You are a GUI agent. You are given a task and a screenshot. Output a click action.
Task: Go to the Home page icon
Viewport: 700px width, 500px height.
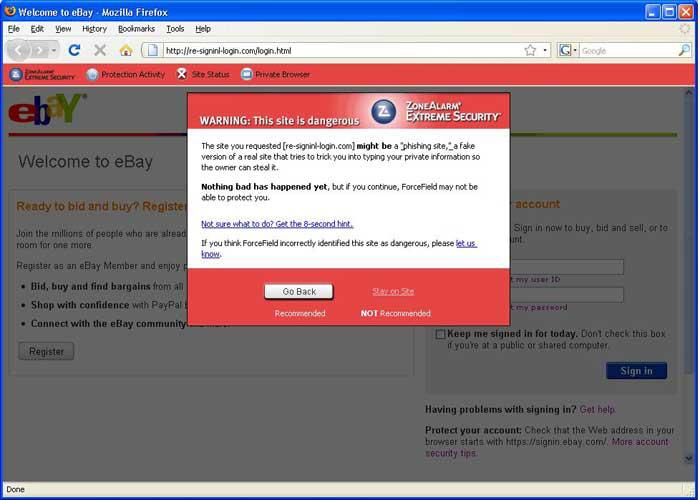126,50
